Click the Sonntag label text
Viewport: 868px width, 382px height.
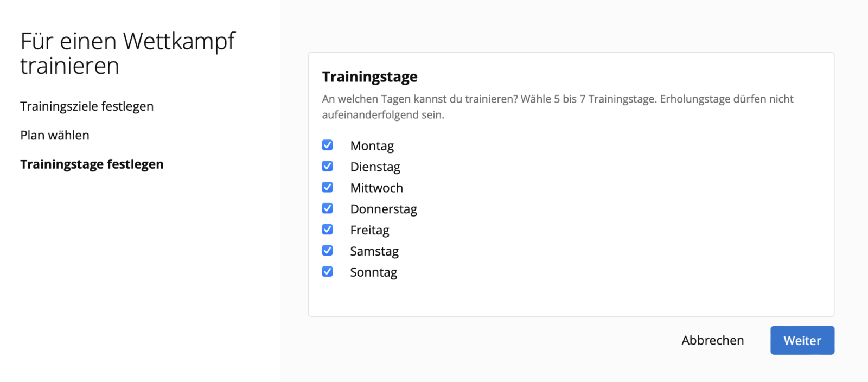click(373, 272)
